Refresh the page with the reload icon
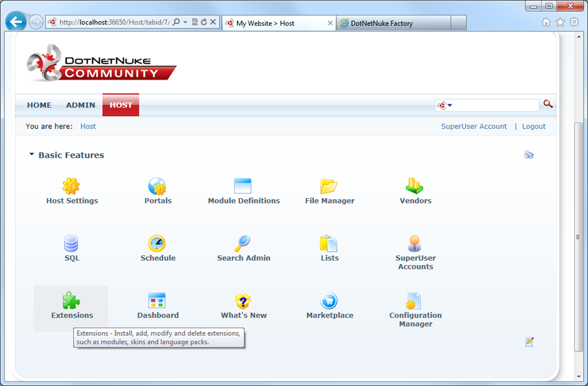588x386 pixels. 204,22
